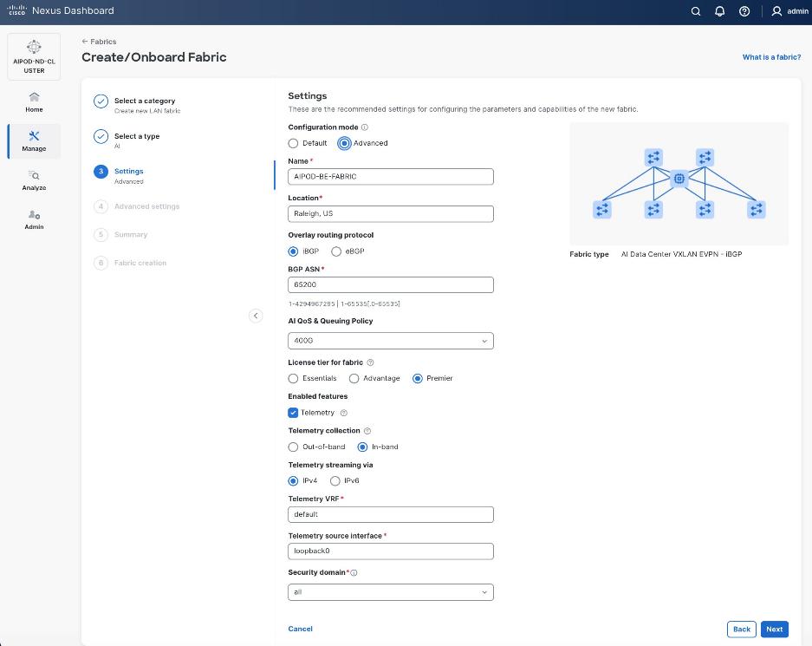812x646 pixels.
Task: Open the global Search in top bar
Action: 696,11
